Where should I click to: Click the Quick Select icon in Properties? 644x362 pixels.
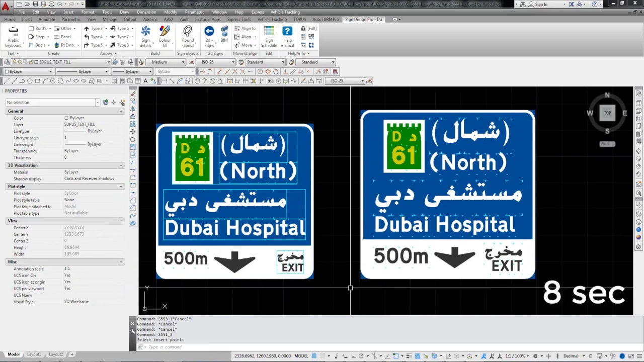pos(122,103)
